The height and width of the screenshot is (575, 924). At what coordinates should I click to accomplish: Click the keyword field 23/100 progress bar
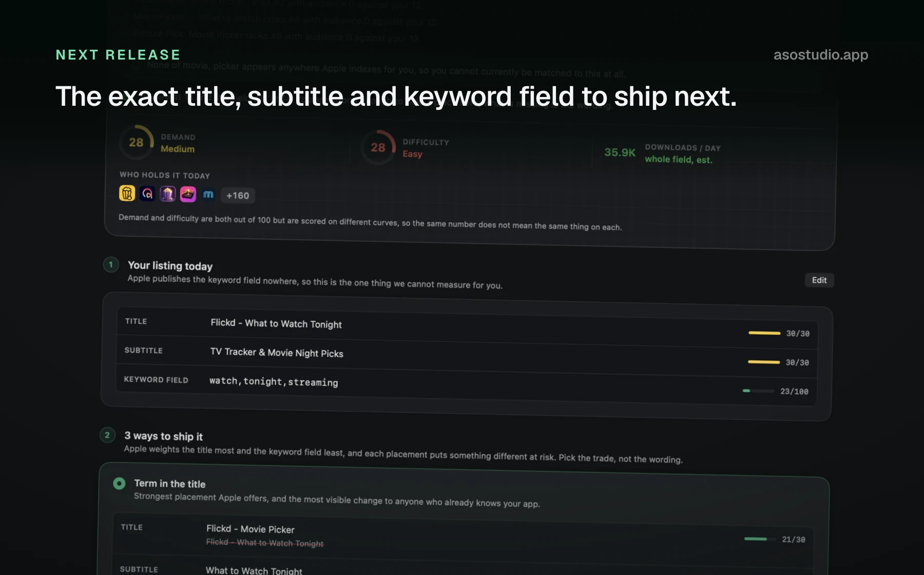[x=758, y=391]
